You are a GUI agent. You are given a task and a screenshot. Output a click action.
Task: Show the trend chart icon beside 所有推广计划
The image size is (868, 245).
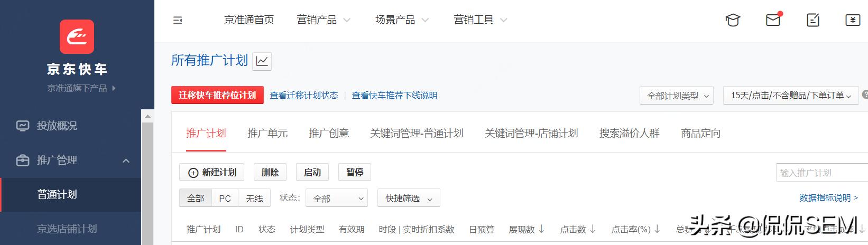pos(262,61)
